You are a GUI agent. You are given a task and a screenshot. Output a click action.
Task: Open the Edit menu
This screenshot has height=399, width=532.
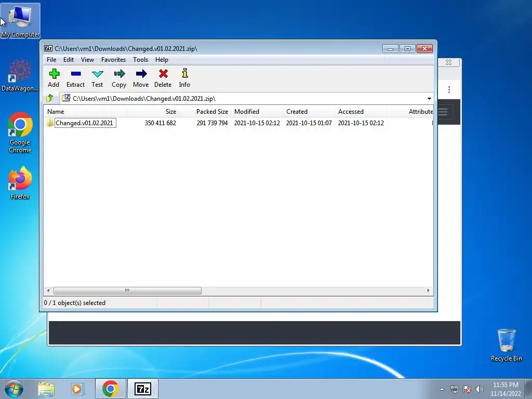(x=69, y=60)
